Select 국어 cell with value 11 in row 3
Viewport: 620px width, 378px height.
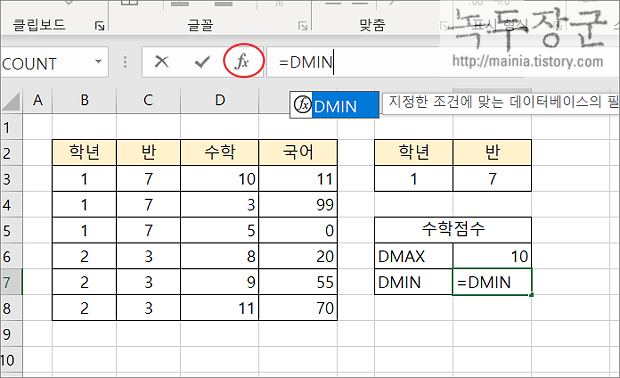coord(298,179)
